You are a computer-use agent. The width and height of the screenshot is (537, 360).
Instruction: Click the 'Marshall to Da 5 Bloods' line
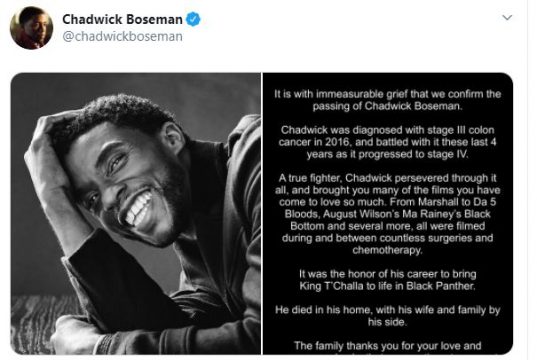[x=387, y=202]
